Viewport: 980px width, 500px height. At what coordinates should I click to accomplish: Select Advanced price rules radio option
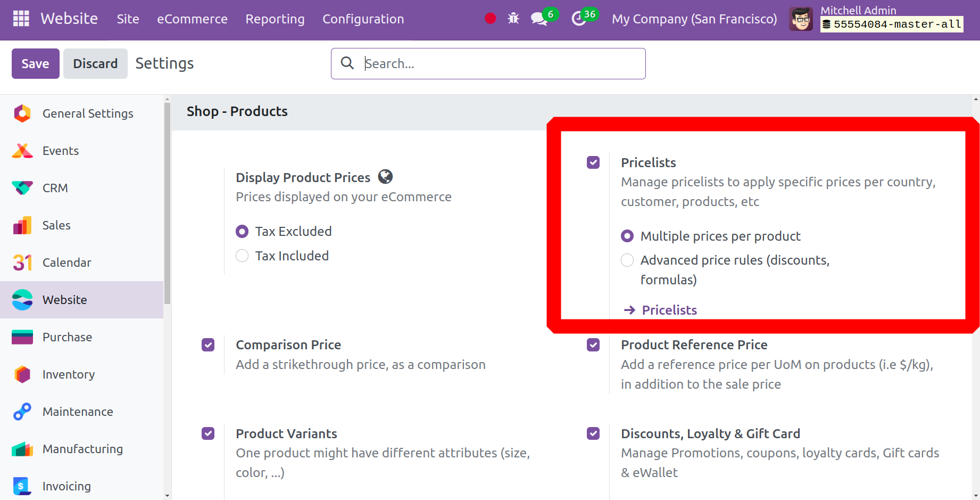pyautogui.click(x=627, y=260)
